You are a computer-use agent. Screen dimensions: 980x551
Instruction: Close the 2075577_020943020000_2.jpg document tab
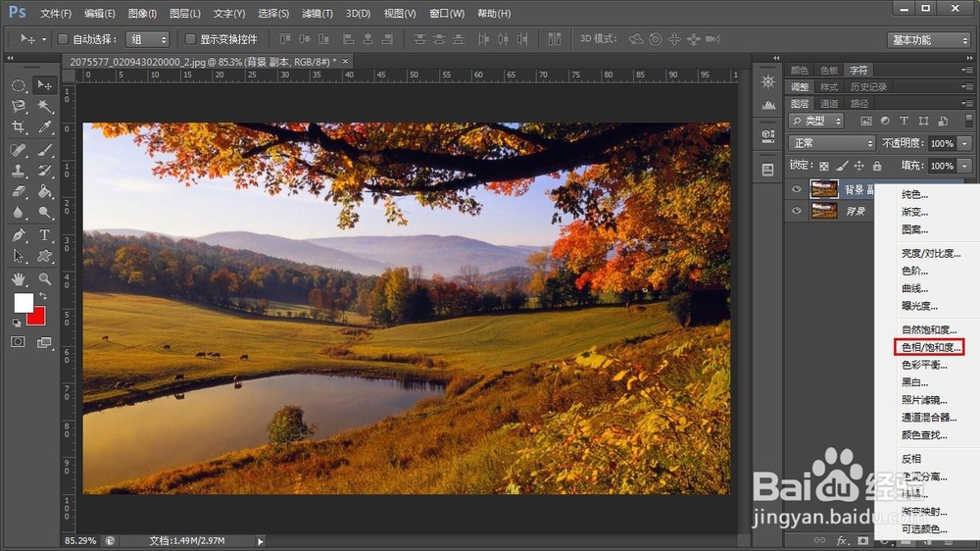coord(345,61)
